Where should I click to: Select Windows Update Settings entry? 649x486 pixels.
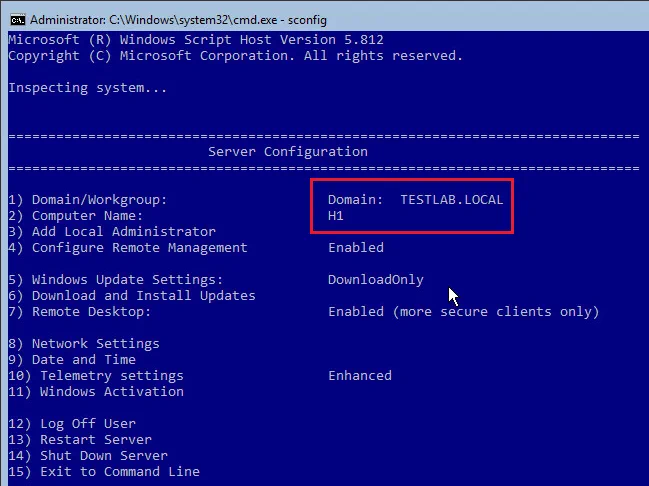click(115, 280)
